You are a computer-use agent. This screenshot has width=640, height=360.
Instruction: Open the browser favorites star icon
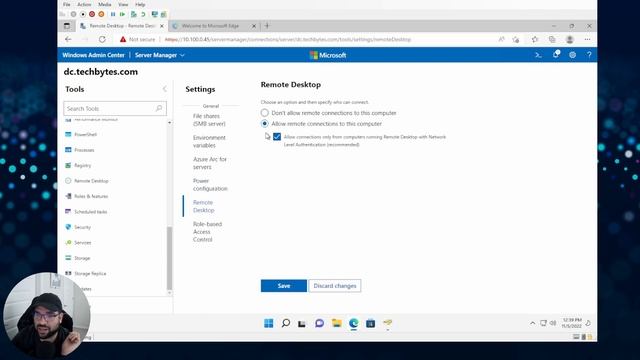pos(535,39)
